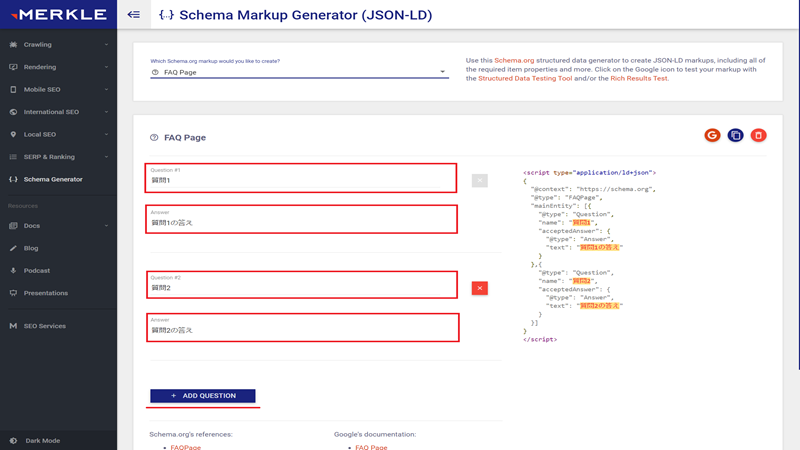Open Blog in sidebar
This screenshot has height=450, width=800.
58,248
